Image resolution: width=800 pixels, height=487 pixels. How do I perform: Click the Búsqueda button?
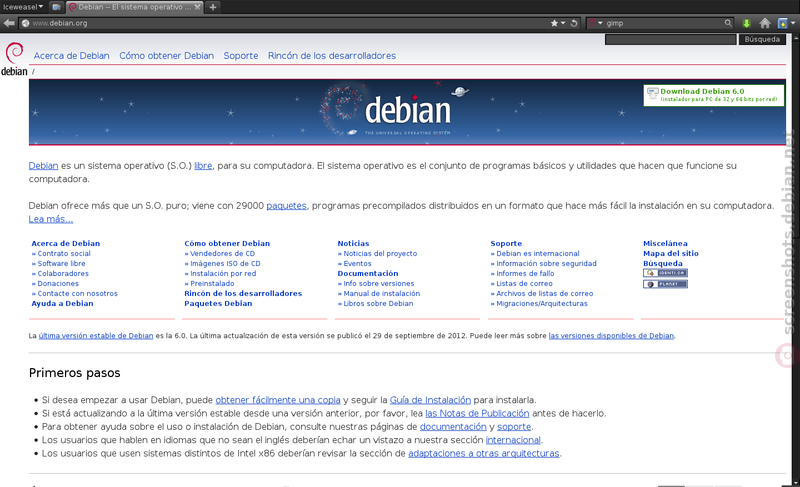(762, 39)
